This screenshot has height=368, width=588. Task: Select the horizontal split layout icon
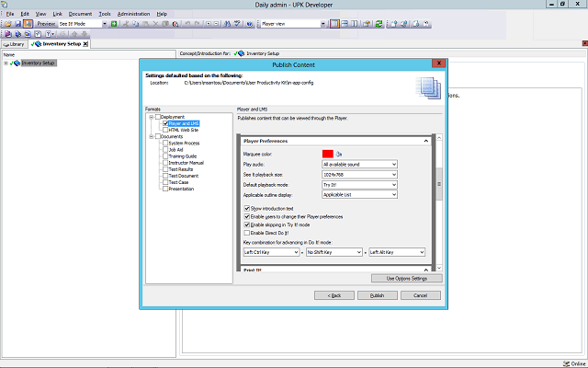(345, 24)
